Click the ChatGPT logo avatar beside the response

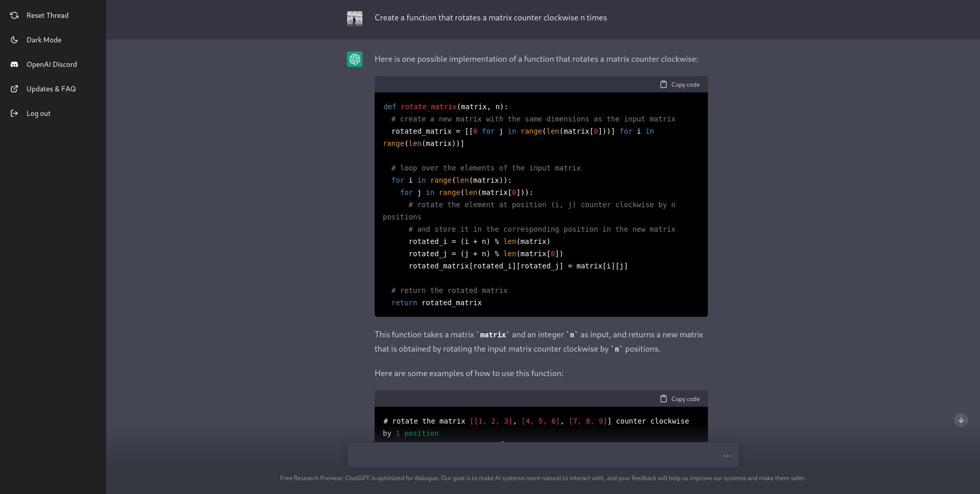coord(355,59)
